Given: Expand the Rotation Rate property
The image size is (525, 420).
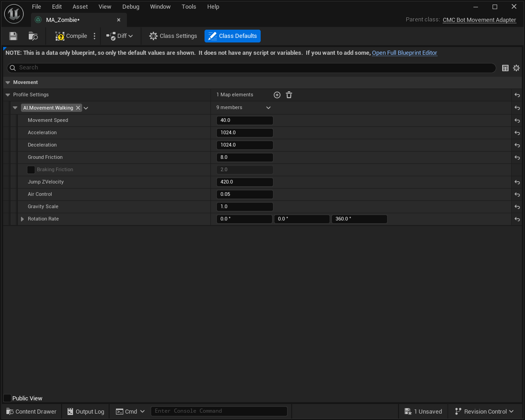Looking at the screenshot, I should point(22,219).
